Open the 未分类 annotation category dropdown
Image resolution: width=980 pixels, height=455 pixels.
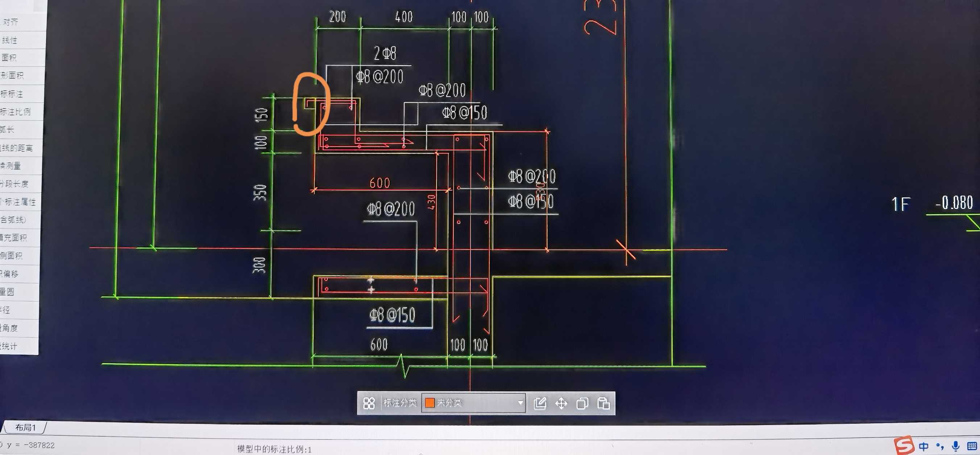tap(474, 403)
